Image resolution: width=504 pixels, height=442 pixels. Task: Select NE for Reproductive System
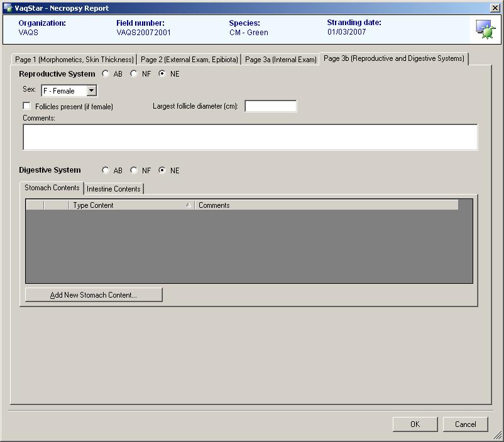[x=162, y=74]
